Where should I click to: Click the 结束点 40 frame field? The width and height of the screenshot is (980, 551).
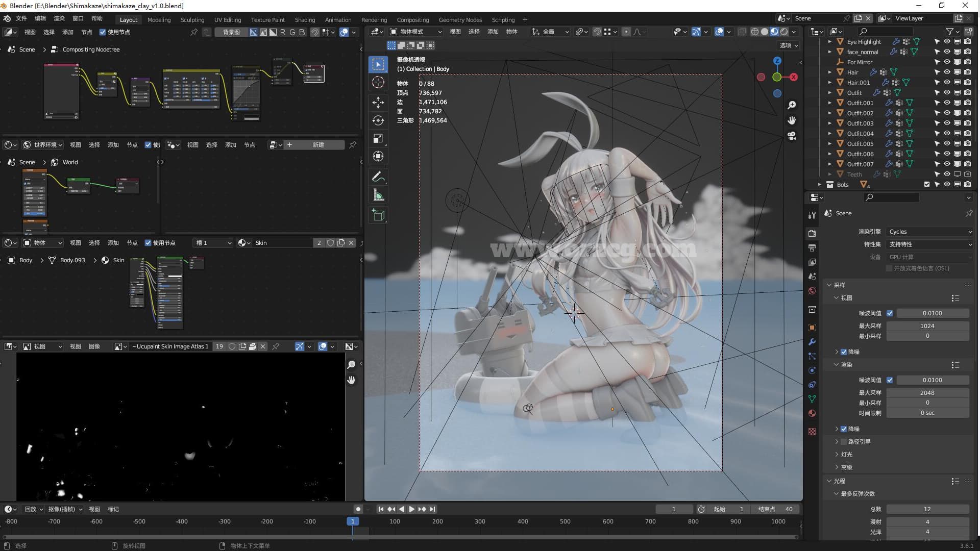tap(775, 509)
